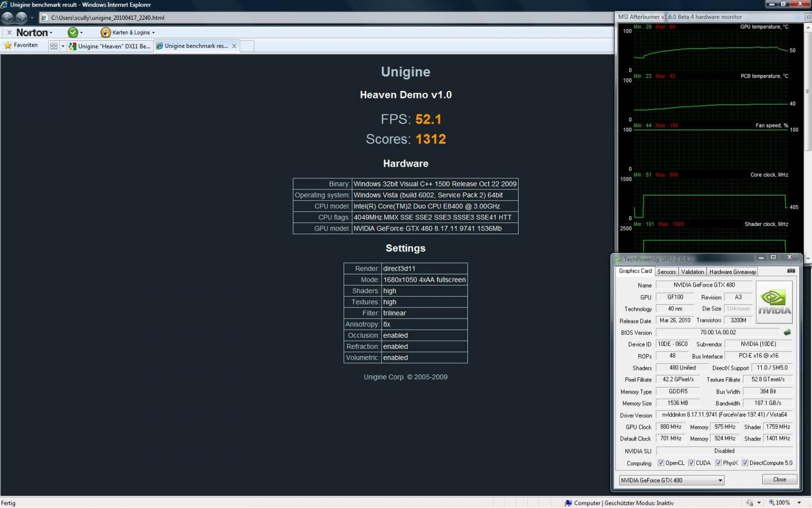812x508 pixels.
Task: Select the file path in the address bar
Action: 108,18
